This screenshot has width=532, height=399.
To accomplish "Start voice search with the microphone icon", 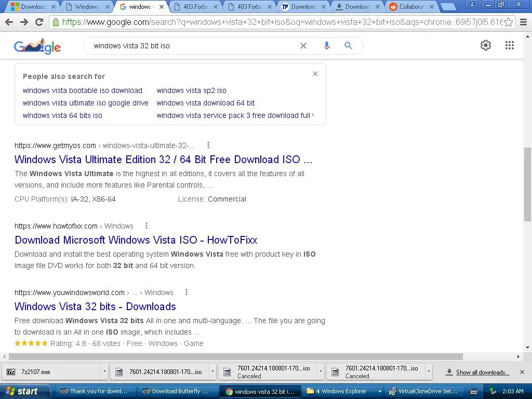I will coord(326,46).
